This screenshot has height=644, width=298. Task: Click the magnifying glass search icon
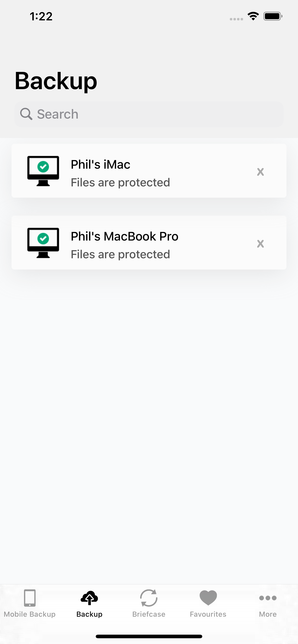pos(27,114)
